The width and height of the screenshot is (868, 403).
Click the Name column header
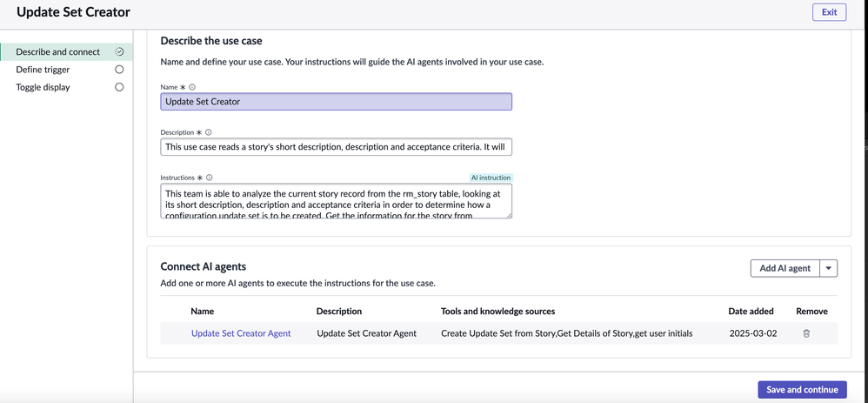coord(202,312)
